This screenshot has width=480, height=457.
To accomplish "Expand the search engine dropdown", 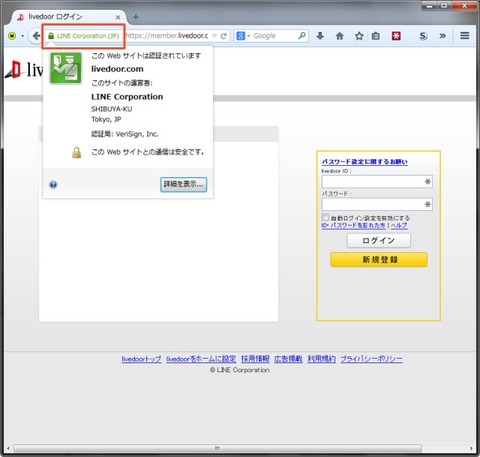I will coord(249,36).
